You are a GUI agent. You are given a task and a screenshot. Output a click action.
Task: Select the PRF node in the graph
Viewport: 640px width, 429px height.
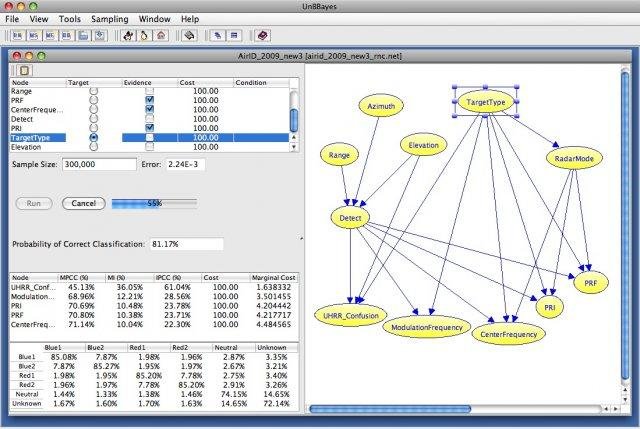(591, 282)
